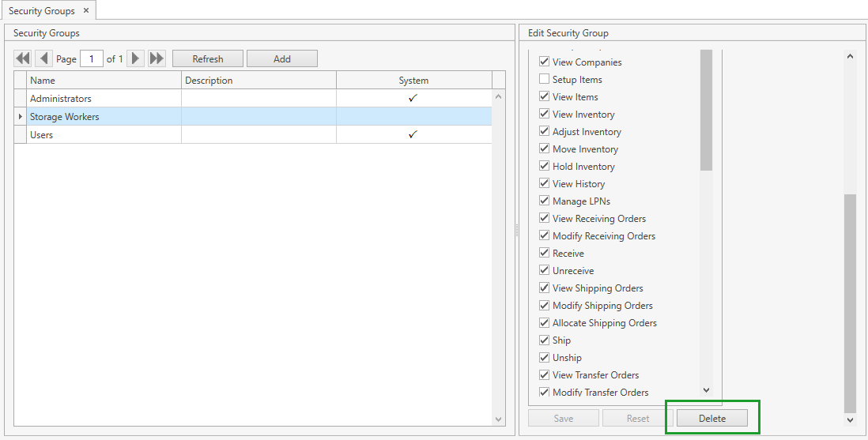Viewport: 868px width, 440px height.
Task: Uncheck the Adjust Inventory permission
Action: click(544, 132)
